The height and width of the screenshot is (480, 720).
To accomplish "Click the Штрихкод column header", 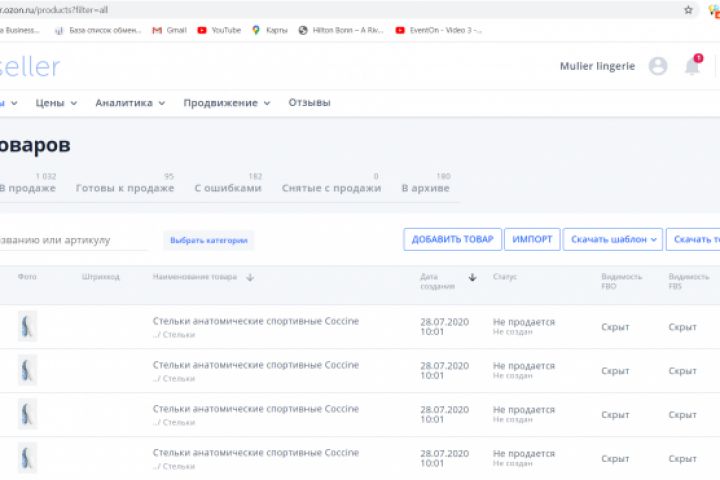I will coord(101,277).
